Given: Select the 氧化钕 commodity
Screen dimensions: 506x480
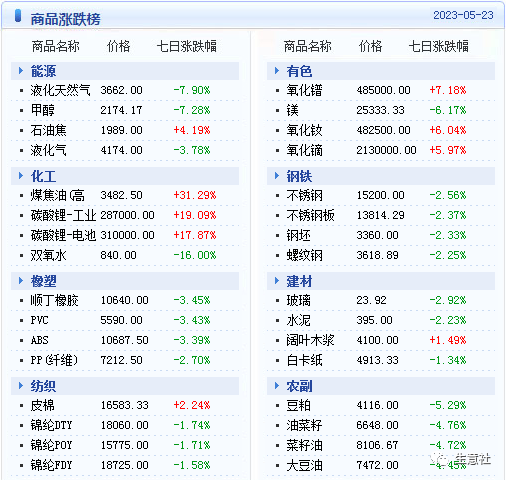Looking at the screenshot, I should coord(304,130).
